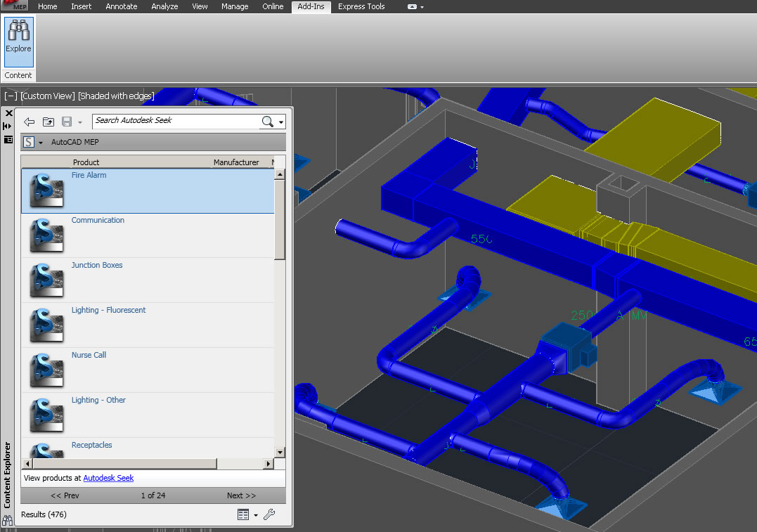Click the Content panel title
Viewport: 757px width, 532px height.
point(18,75)
